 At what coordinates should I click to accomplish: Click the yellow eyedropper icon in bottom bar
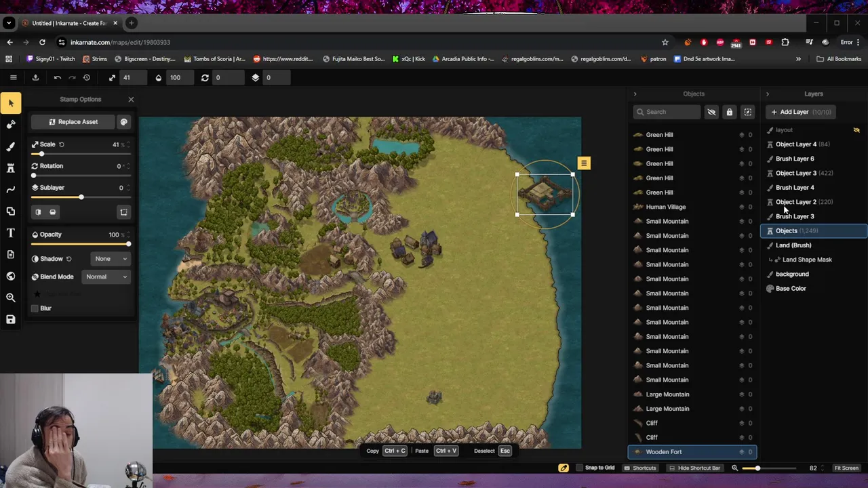click(564, 468)
